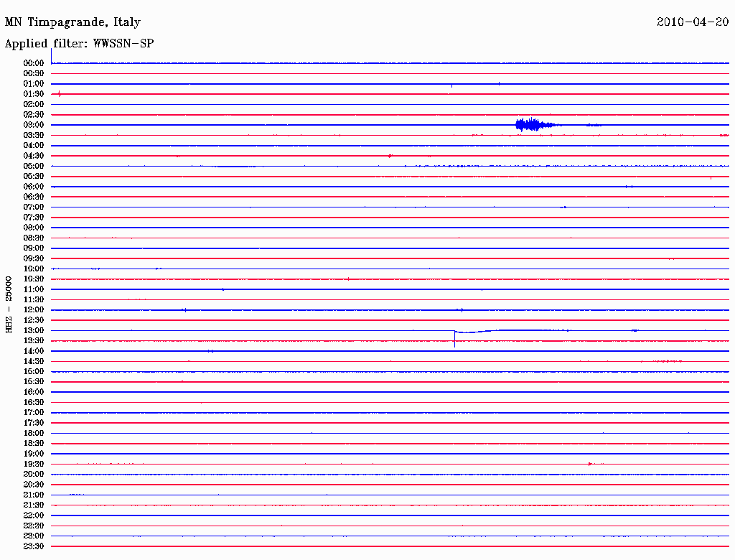Click the 06:30 time label
735x560 pixels.
click(x=34, y=197)
